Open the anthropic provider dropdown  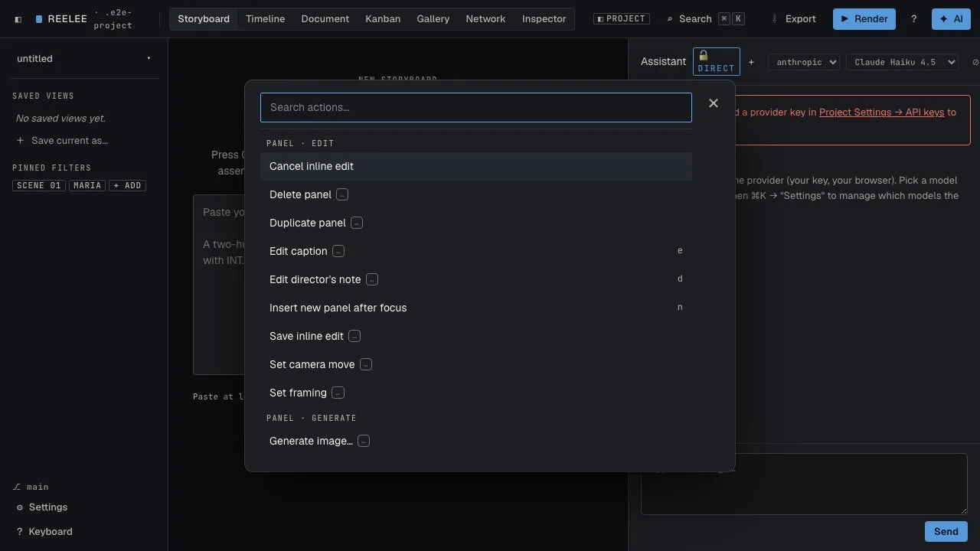(x=804, y=62)
